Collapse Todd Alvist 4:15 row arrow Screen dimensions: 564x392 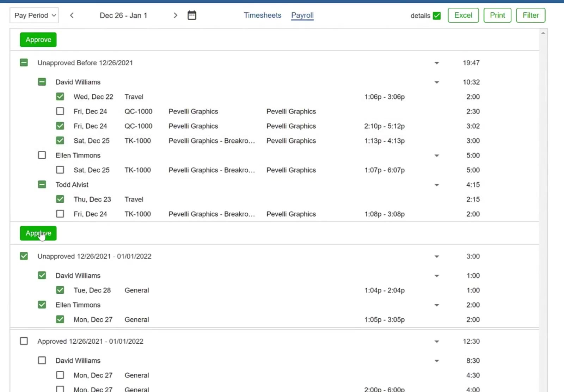[x=436, y=185]
